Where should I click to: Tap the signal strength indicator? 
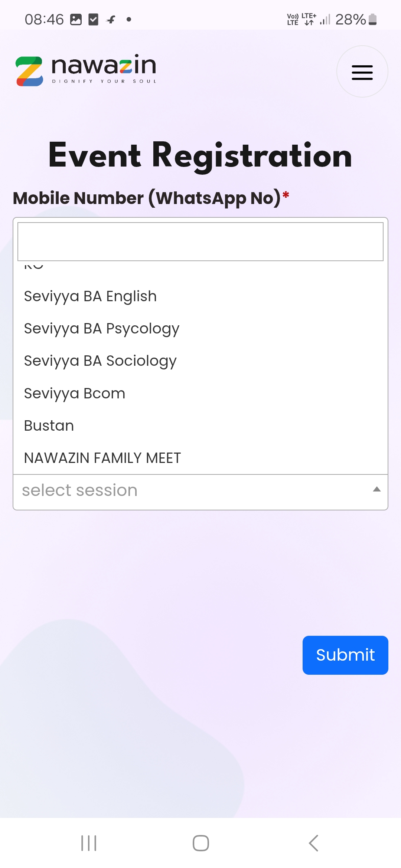point(325,19)
